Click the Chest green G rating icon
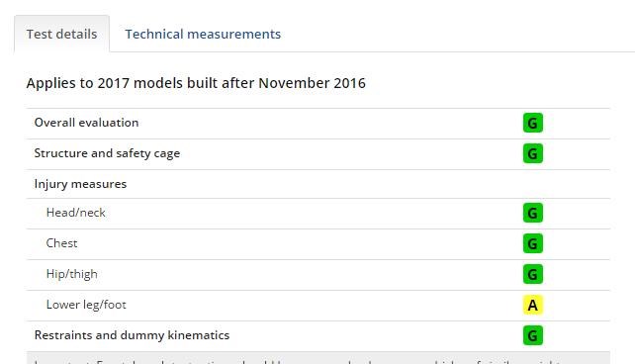 [x=532, y=243]
